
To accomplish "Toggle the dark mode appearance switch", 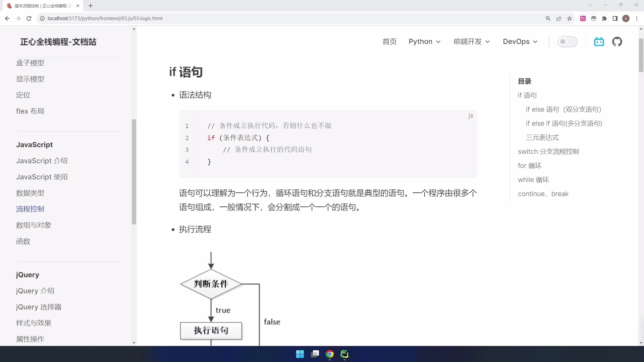I will (567, 42).
